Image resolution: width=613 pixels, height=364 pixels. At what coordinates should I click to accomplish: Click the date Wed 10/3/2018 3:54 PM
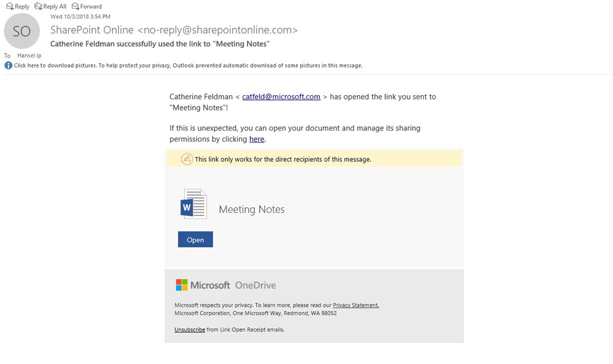pyautogui.click(x=80, y=17)
